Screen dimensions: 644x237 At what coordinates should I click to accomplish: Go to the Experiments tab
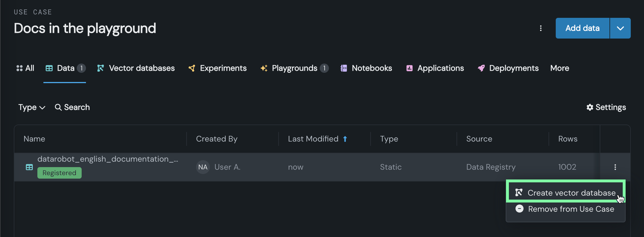pos(218,68)
